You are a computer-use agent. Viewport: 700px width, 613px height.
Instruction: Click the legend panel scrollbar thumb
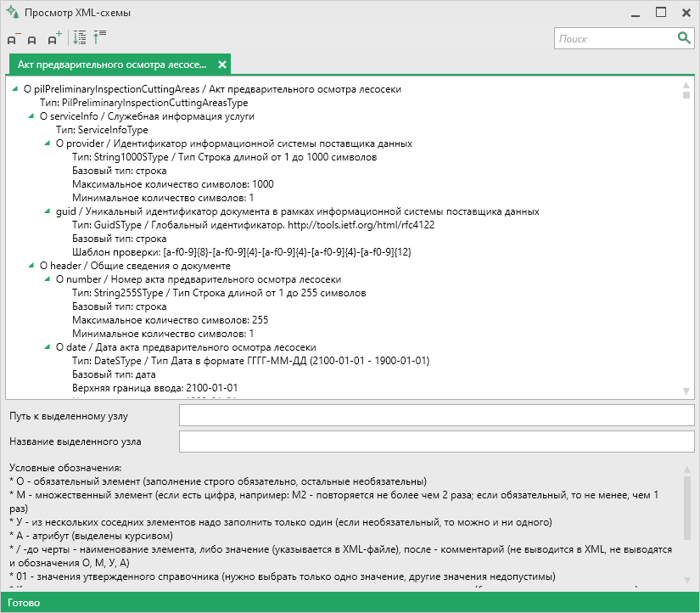click(x=687, y=508)
